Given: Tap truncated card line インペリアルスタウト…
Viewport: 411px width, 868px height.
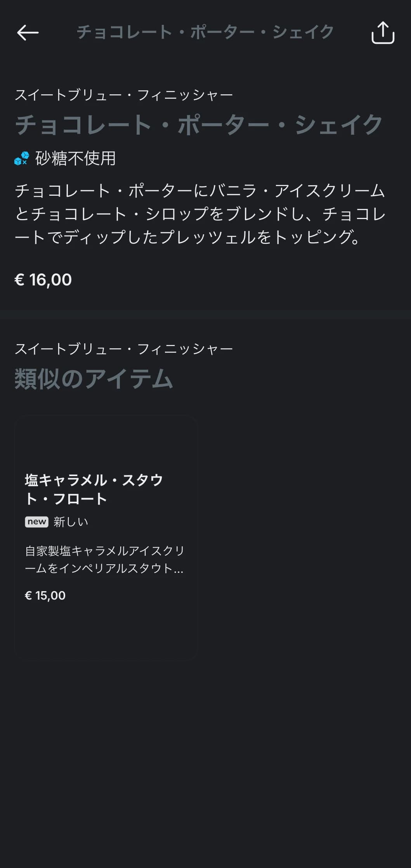Looking at the screenshot, I should point(104,569).
